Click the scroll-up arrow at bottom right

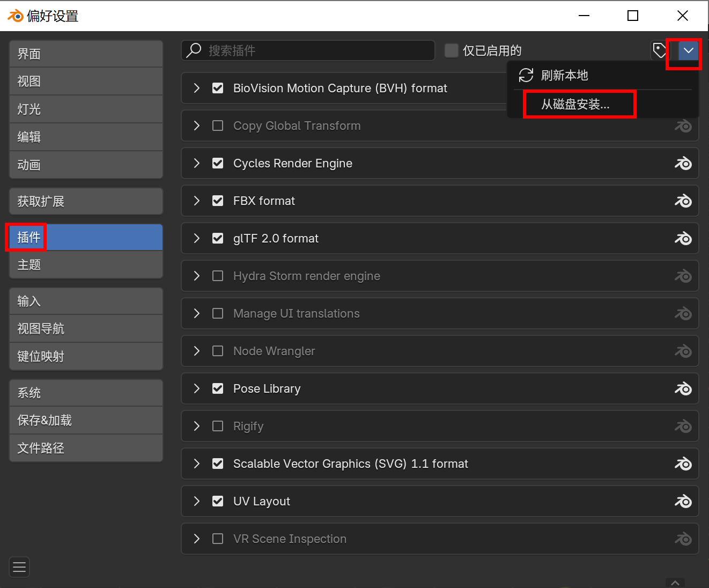(x=675, y=583)
